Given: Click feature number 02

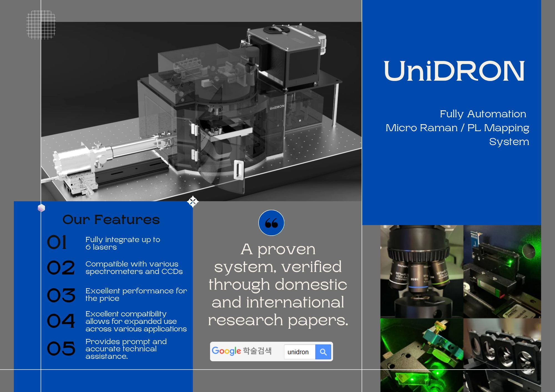Looking at the screenshot, I should (x=61, y=268).
